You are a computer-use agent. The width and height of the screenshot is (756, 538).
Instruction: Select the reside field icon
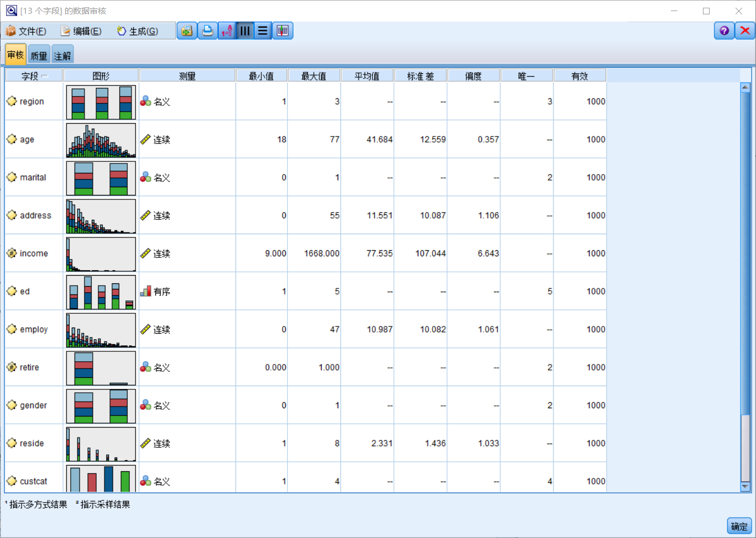[12, 443]
